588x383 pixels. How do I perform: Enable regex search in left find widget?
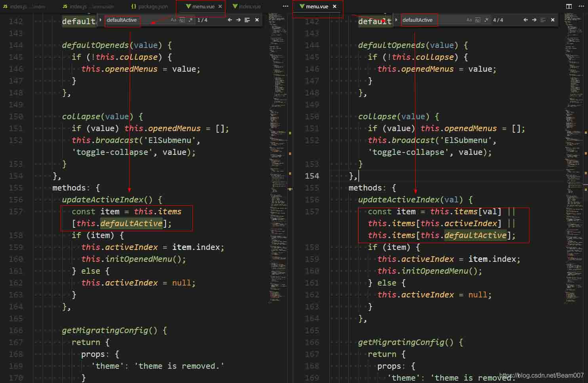190,20
